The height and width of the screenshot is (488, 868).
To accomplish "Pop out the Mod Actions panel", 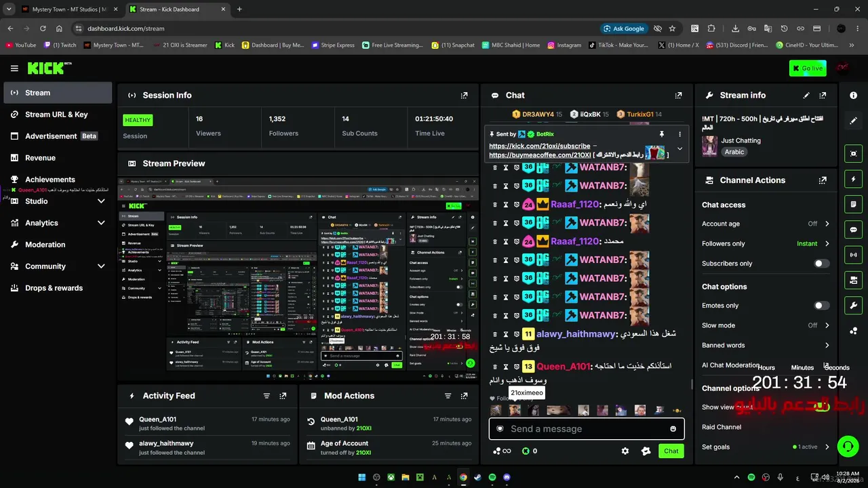I will click(464, 396).
